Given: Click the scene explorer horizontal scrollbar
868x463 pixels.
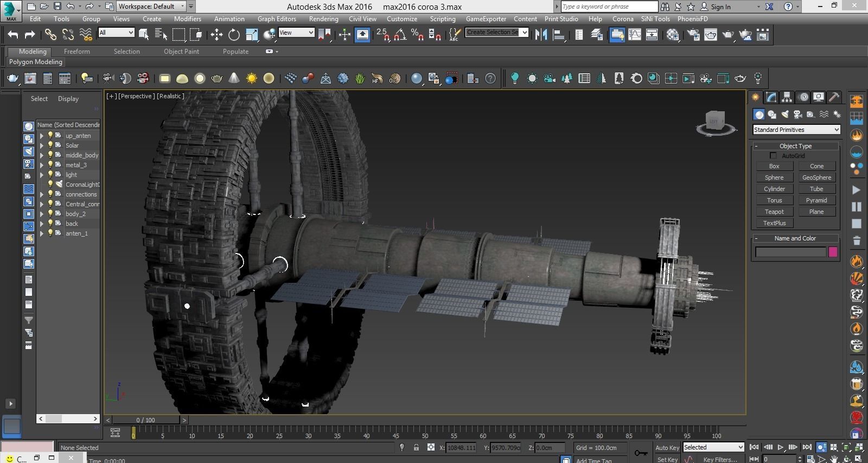Looking at the screenshot, I should (x=68, y=418).
